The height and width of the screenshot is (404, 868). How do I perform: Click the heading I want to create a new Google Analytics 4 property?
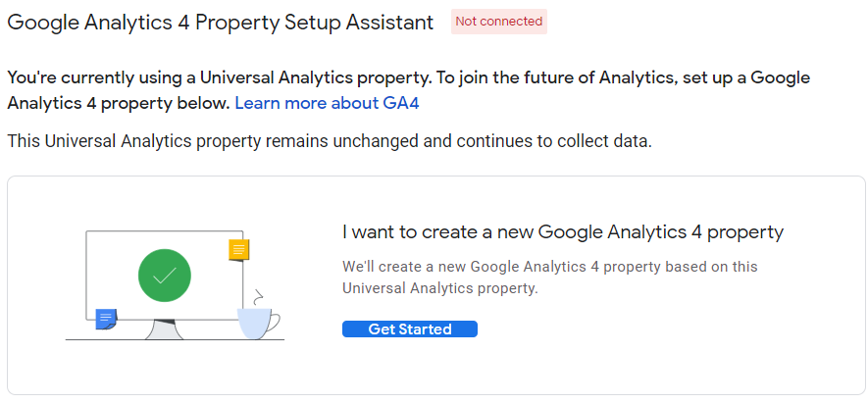563,231
